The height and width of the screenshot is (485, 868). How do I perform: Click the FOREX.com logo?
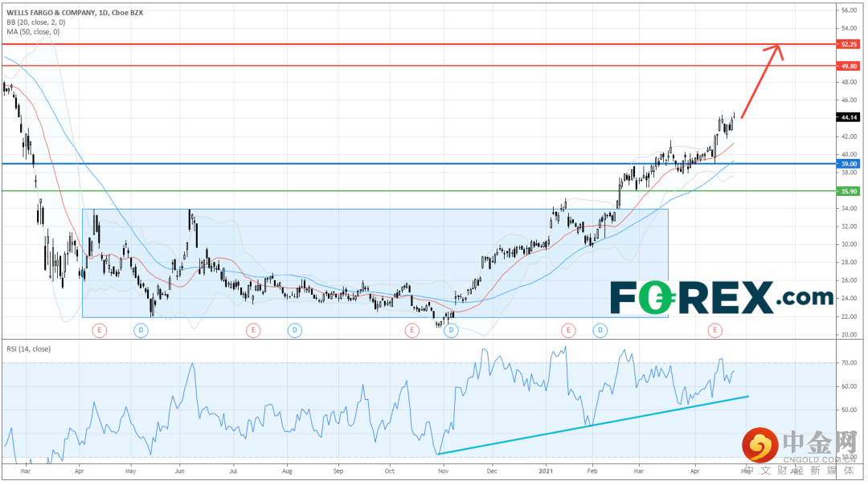(x=721, y=298)
